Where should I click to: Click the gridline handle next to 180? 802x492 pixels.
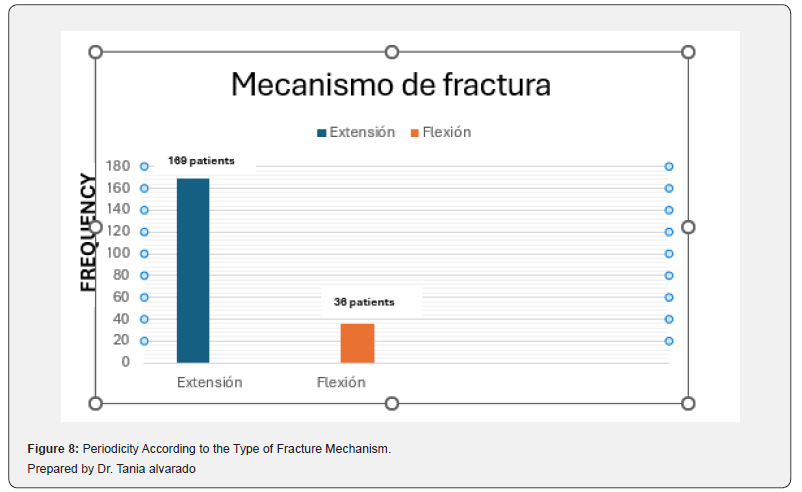coord(144,166)
